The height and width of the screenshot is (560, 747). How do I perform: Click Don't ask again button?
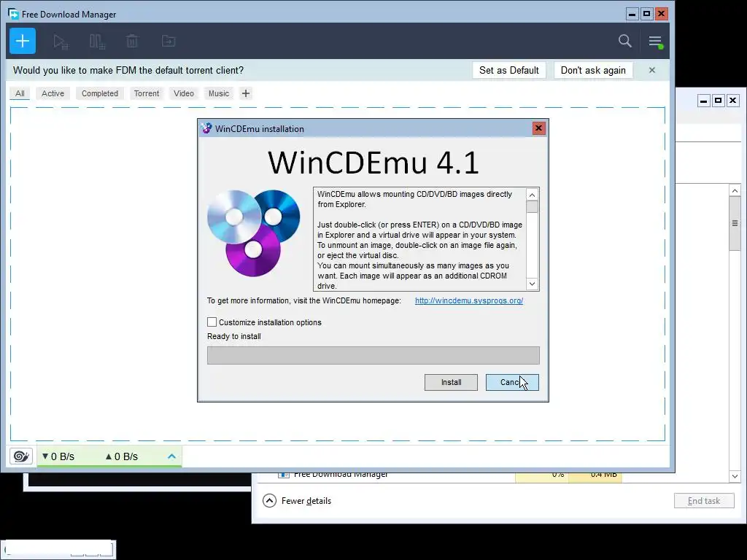[x=593, y=70]
